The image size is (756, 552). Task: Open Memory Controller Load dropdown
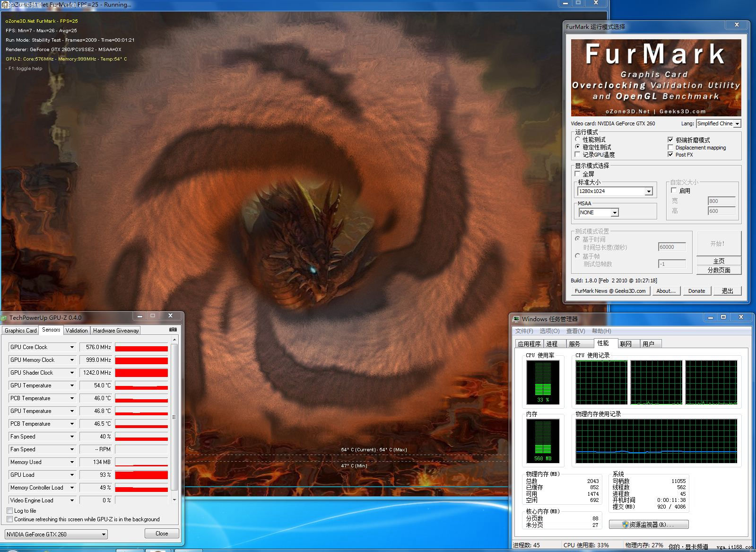pos(72,488)
